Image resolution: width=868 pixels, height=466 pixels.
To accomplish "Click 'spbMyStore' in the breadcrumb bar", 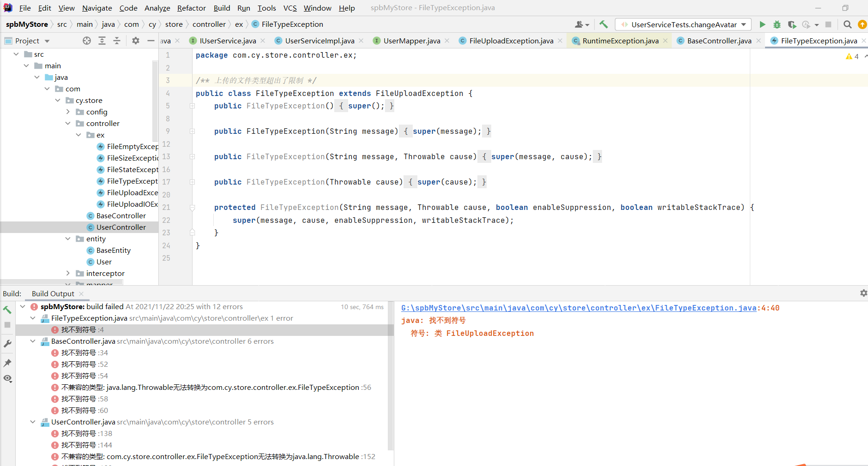I will click(x=27, y=24).
